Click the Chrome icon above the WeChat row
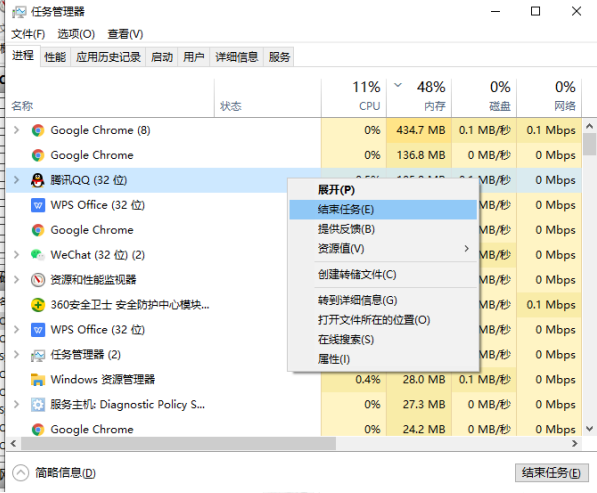 [38, 230]
